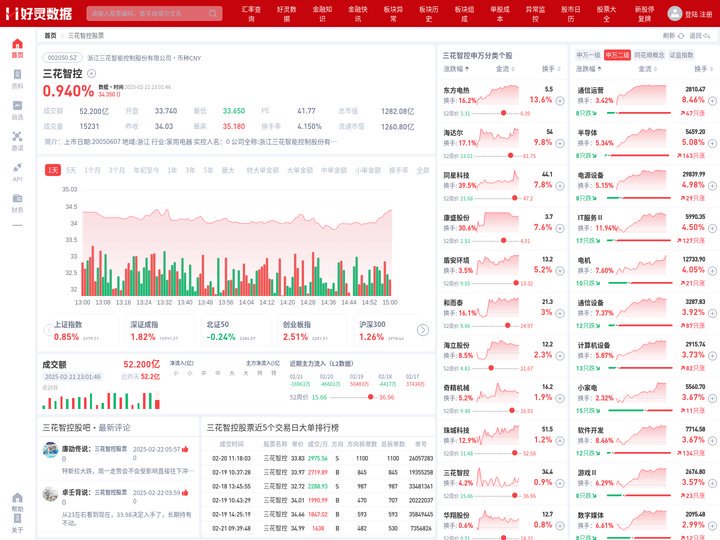
Task: Click the refresh 刷新 icon at top right
Action: pos(681,36)
